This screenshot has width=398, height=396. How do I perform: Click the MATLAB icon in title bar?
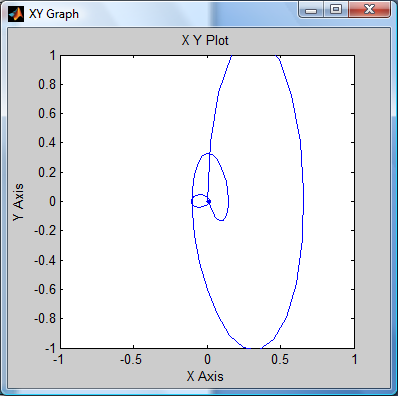click(x=16, y=14)
